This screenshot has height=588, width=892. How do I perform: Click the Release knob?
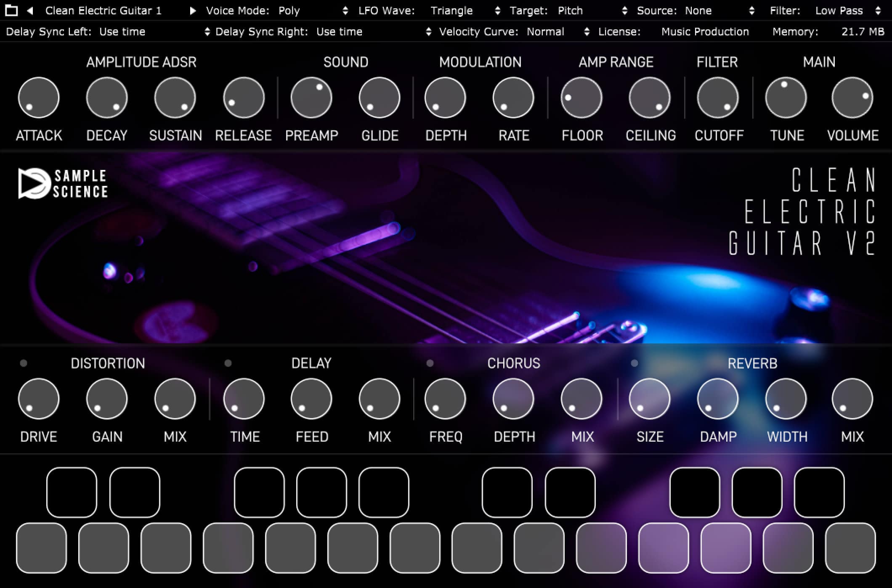[244, 98]
